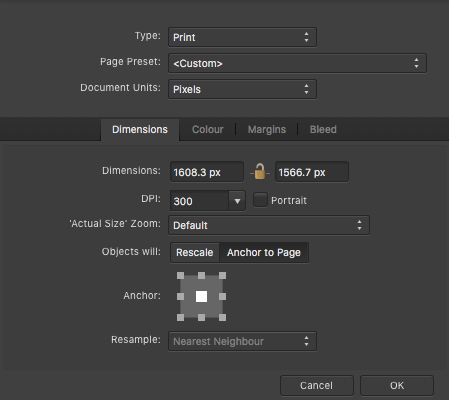449x400 pixels.
Task: Click the Cancel button
Action: coord(316,386)
